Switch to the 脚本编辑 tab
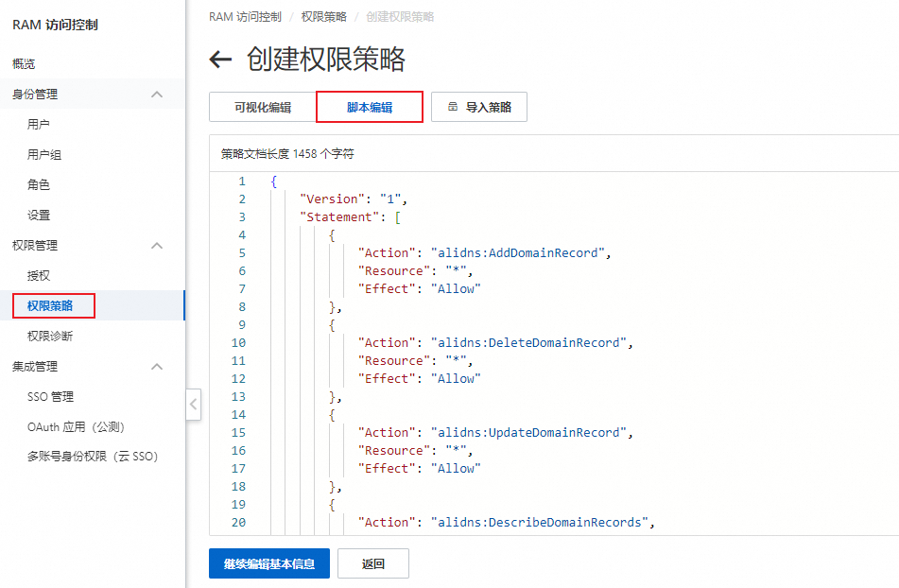 click(x=370, y=107)
